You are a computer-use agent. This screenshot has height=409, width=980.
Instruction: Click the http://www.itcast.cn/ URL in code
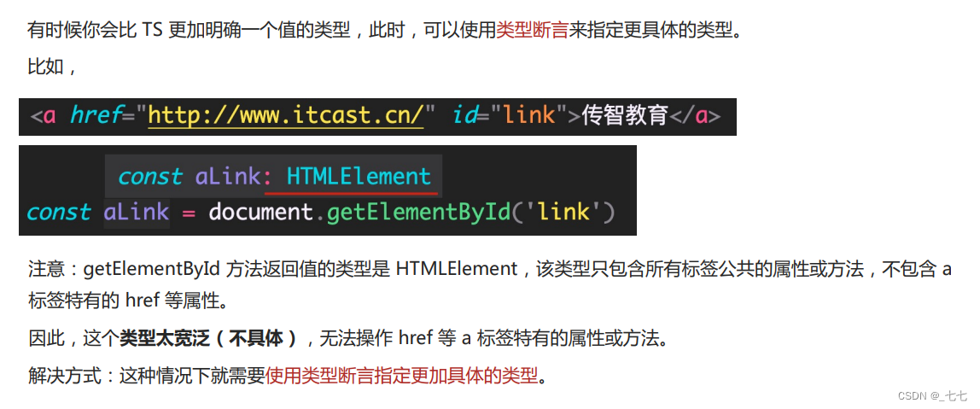(x=286, y=115)
